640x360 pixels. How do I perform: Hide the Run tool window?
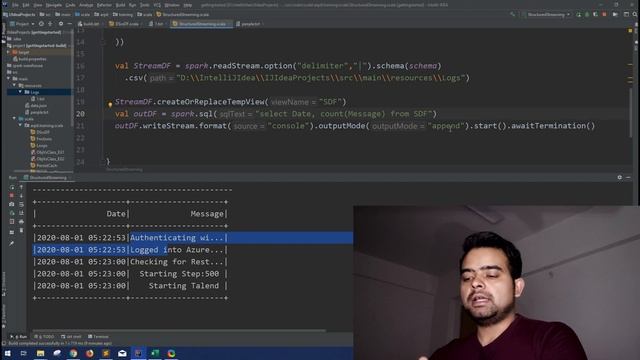[x=628, y=178]
